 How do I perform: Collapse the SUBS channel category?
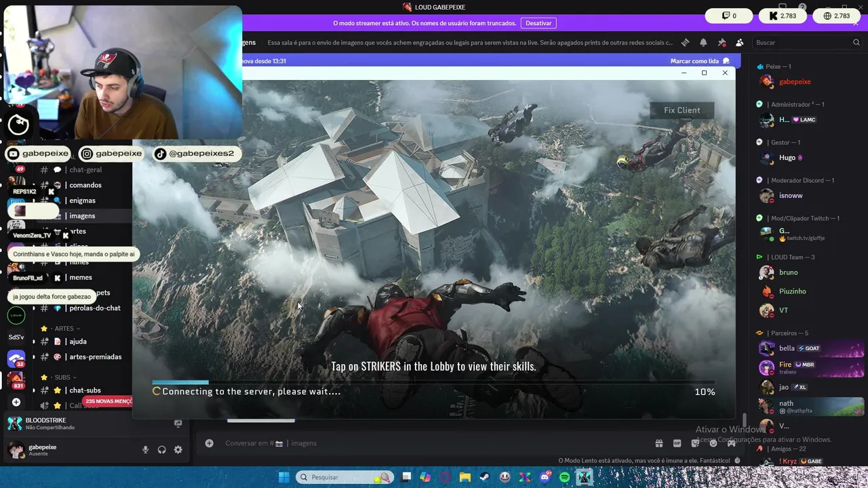pyautogui.click(x=64, y=377)
